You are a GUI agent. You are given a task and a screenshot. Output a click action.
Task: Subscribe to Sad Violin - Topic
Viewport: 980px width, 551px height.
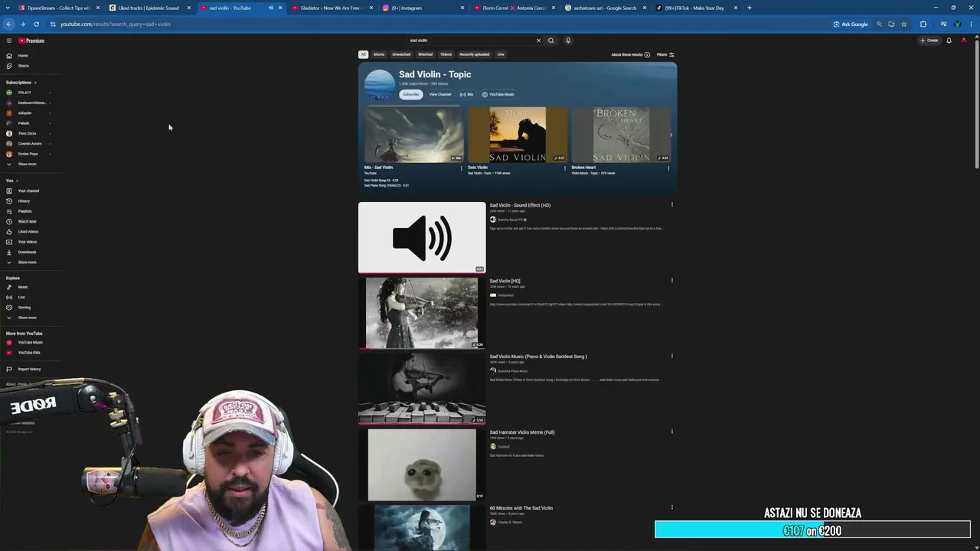411,94
